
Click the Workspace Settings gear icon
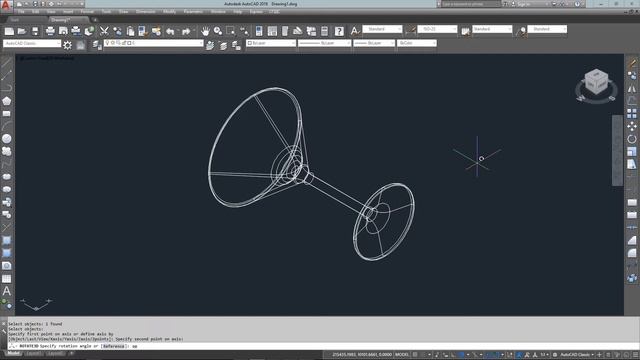click(67, 45)
